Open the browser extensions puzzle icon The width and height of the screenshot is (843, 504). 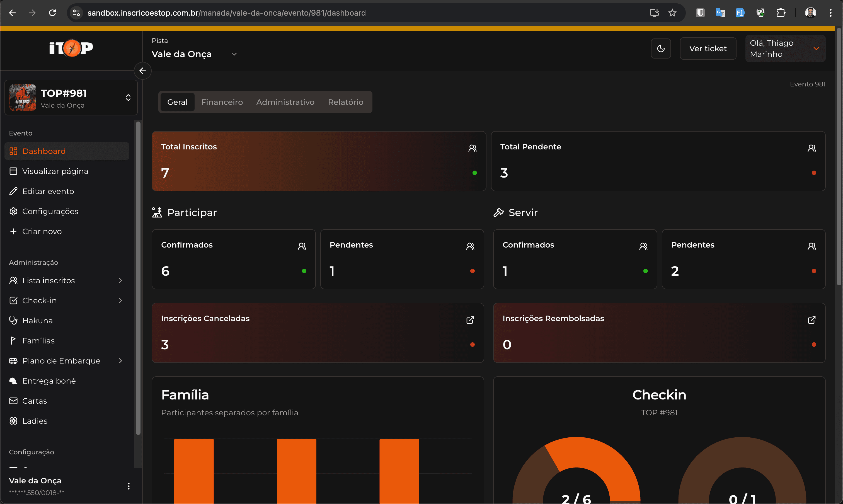pyautogui.click(x=781, y=13)
